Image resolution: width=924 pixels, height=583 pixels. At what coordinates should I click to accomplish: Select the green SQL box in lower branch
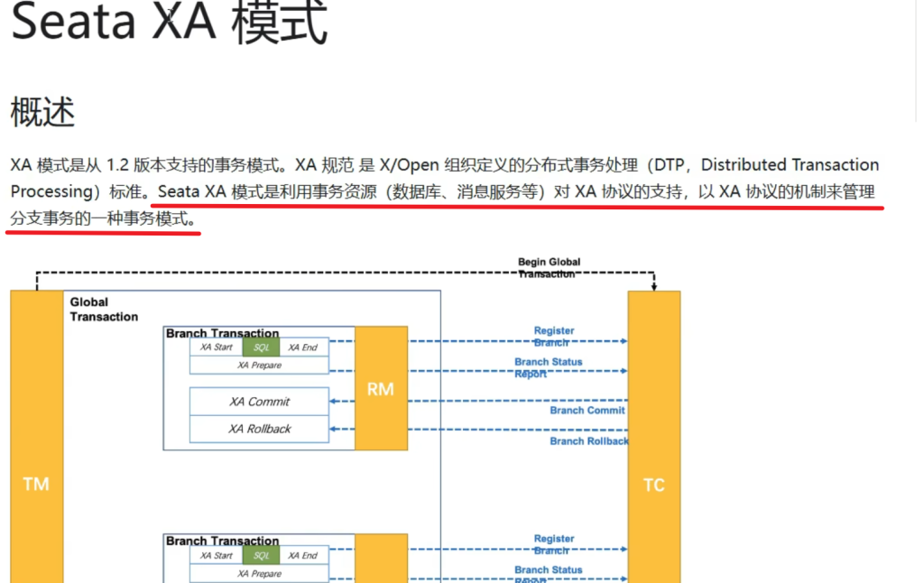click(x=261, y=556)
